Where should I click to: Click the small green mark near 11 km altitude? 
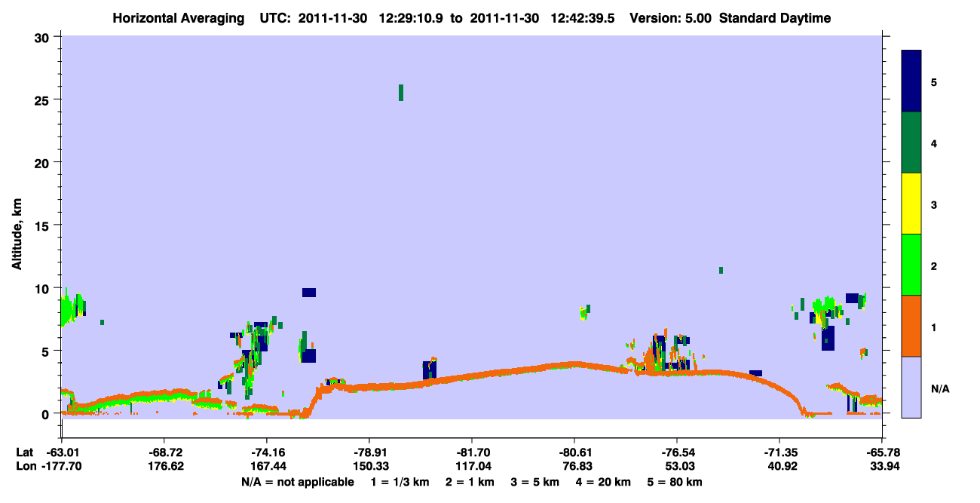tap(721, 271)
